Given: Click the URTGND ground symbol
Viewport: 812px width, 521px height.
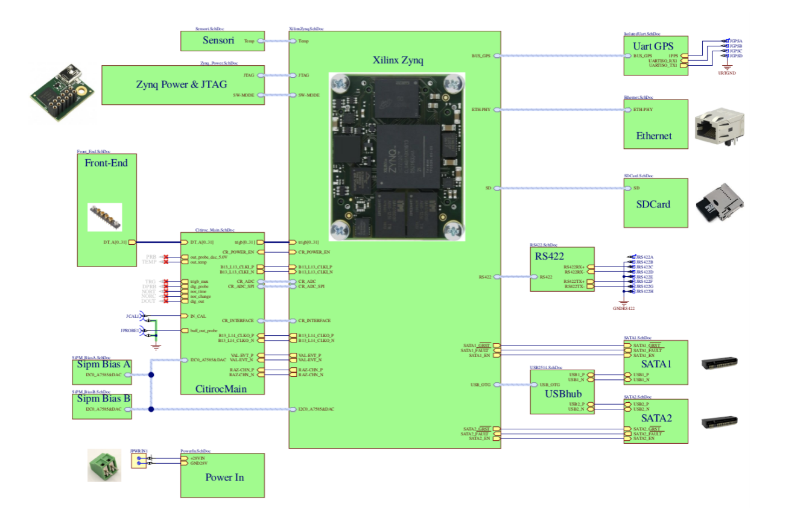Looking at the screenshot, I should [x=727, y=65].
